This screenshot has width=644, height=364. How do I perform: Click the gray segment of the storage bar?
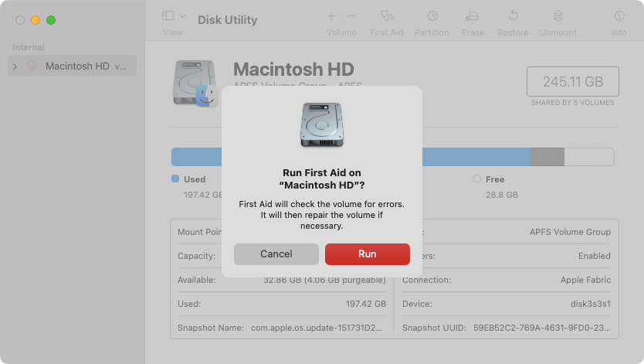[547, 157]
